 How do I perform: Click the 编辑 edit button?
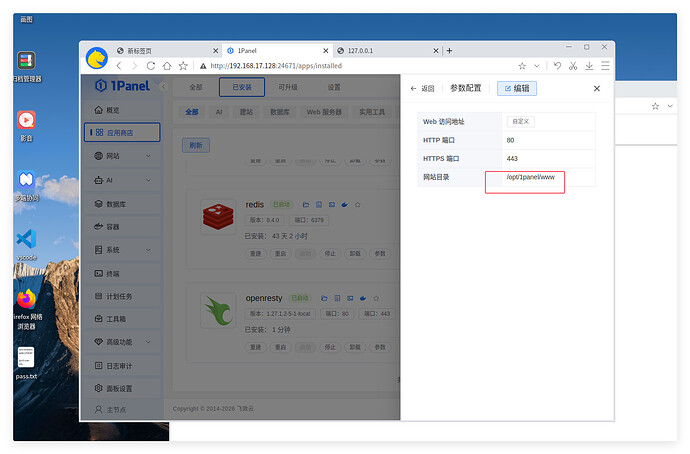click(x=517, y=88)
